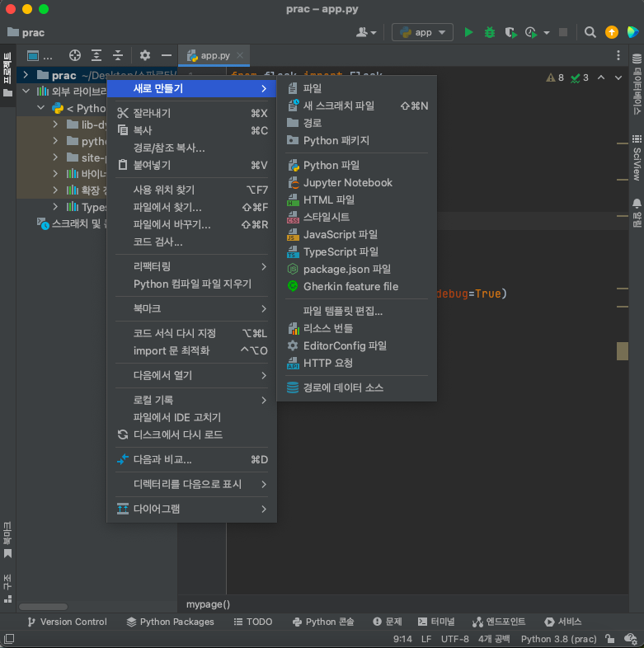644x648 pixels.
Task: Open the SciView side panel
Action: [637, 157]
